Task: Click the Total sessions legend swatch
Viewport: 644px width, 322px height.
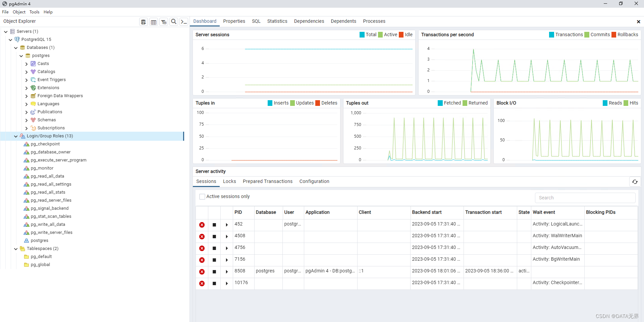Action: (362, 35)
